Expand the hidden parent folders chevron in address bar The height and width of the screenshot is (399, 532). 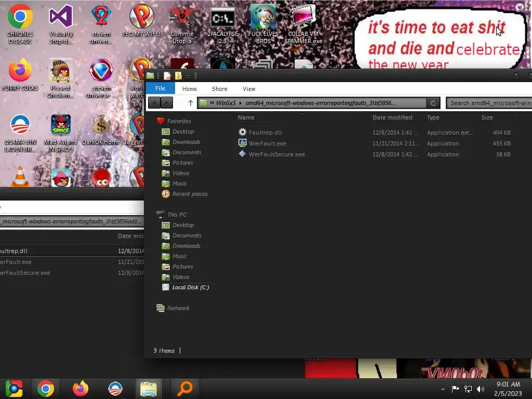[212, 103]
